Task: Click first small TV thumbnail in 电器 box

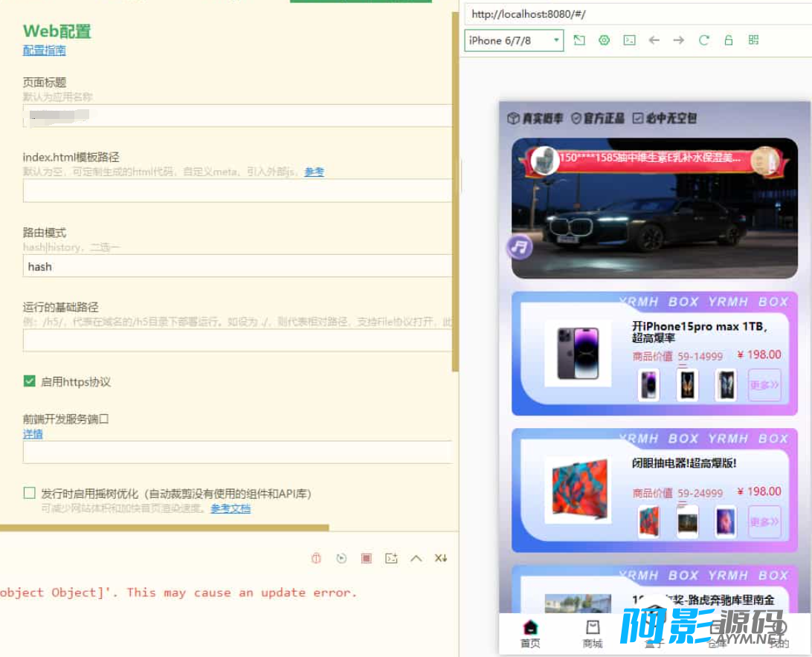Action: click(x=649, y=522)
